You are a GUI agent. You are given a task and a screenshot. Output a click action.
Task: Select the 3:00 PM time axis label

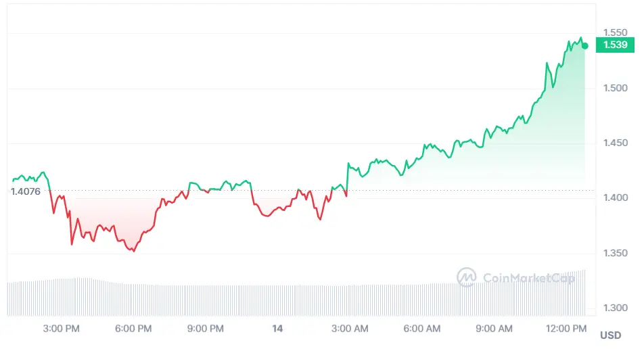tap(61, 329)
